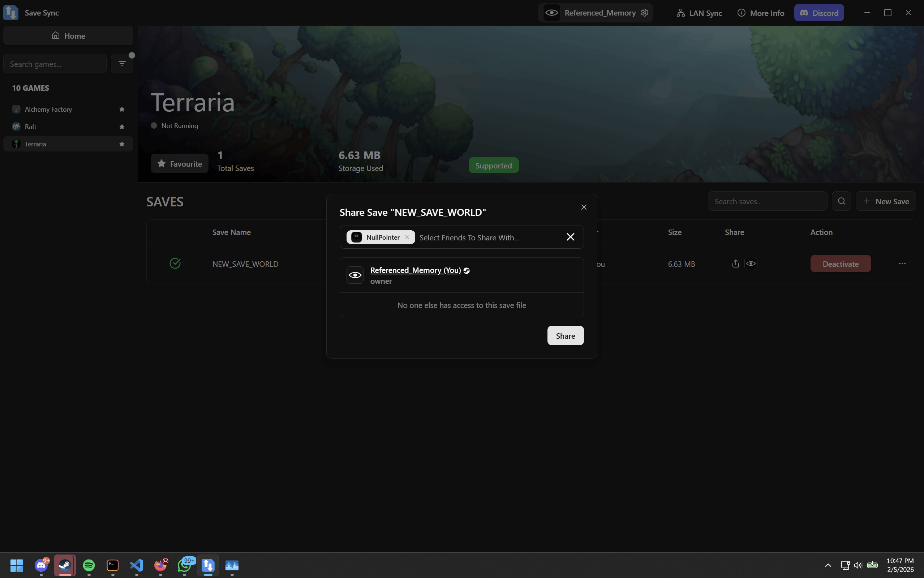924x578 pixels.
Task: Open the LAN Sync menu item
Action: coord(699,13)
